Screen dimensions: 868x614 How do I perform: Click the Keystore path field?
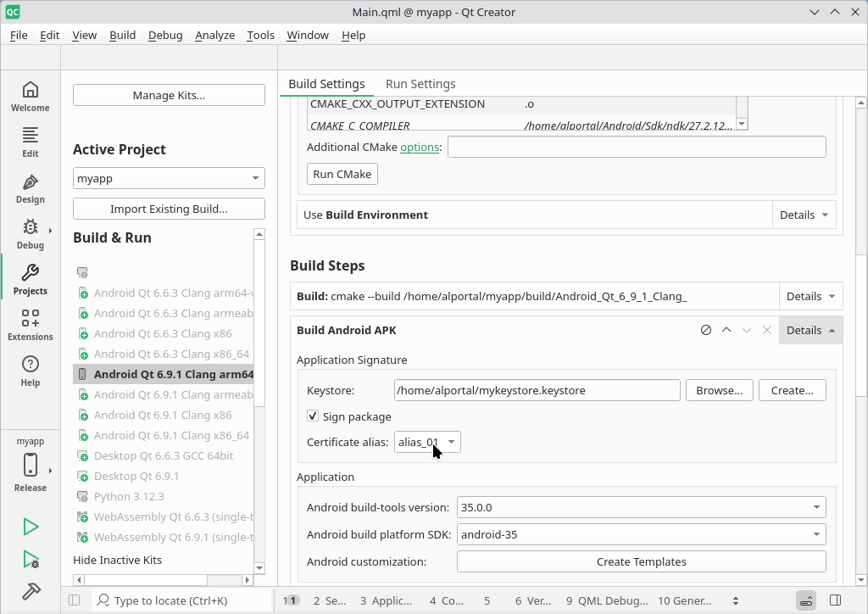coord(537,390)
